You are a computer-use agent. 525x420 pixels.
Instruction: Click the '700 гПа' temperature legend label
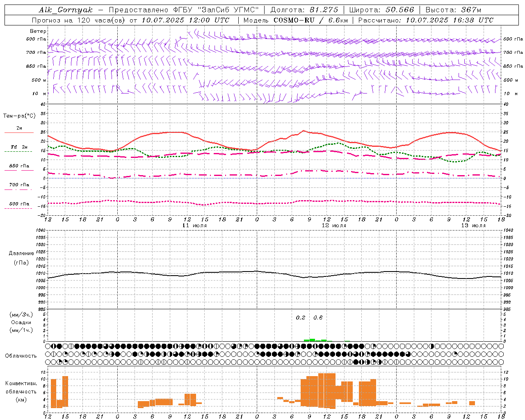19,185
